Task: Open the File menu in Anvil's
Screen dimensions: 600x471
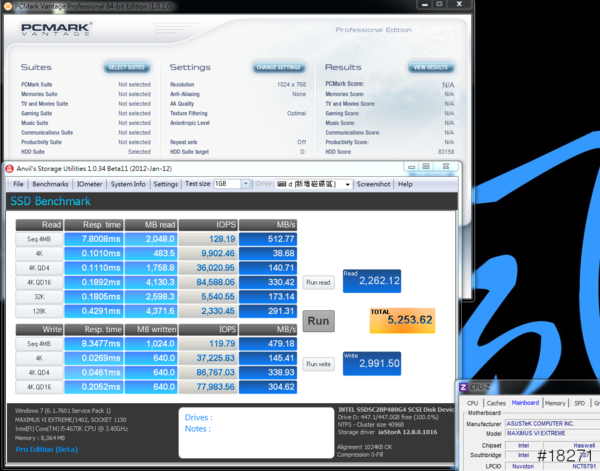Action: click(18, 184)
